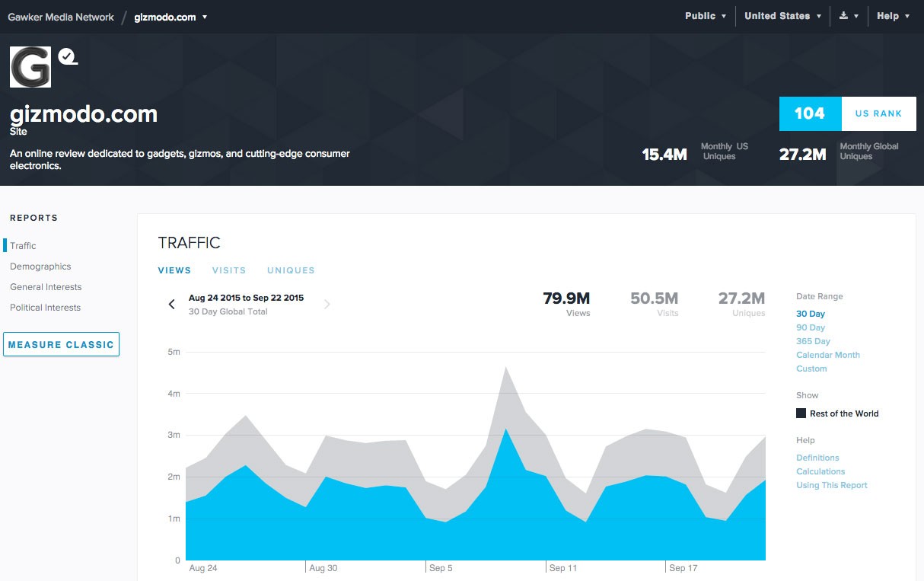
Task: Switch to the Visits tab
Action: pyautogui.click(x=229, y=270)
